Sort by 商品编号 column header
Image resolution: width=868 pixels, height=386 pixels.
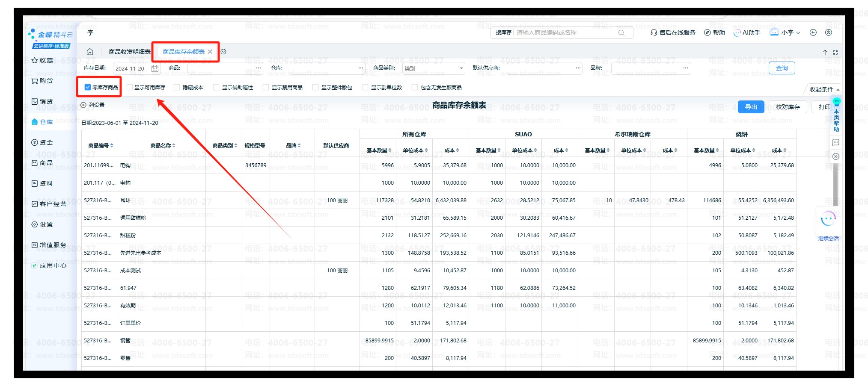pos(100,145)
